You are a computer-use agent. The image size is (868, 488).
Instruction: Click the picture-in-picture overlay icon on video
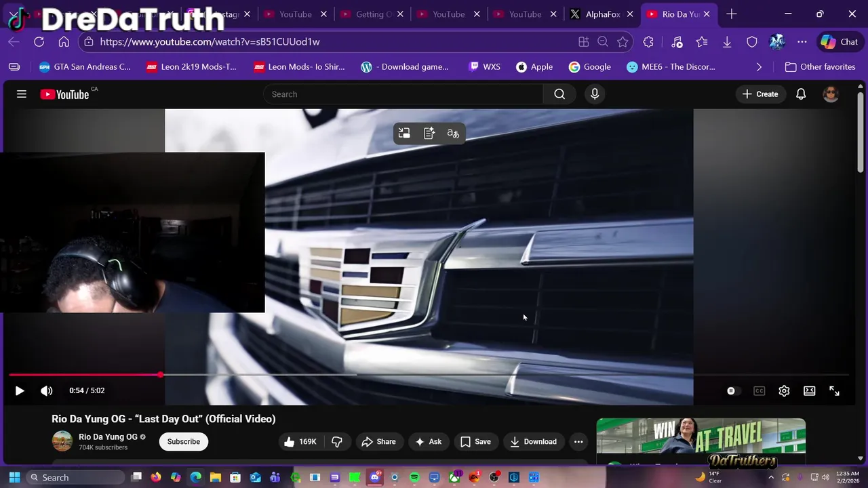pyautogui.click(x=404, y=134)
